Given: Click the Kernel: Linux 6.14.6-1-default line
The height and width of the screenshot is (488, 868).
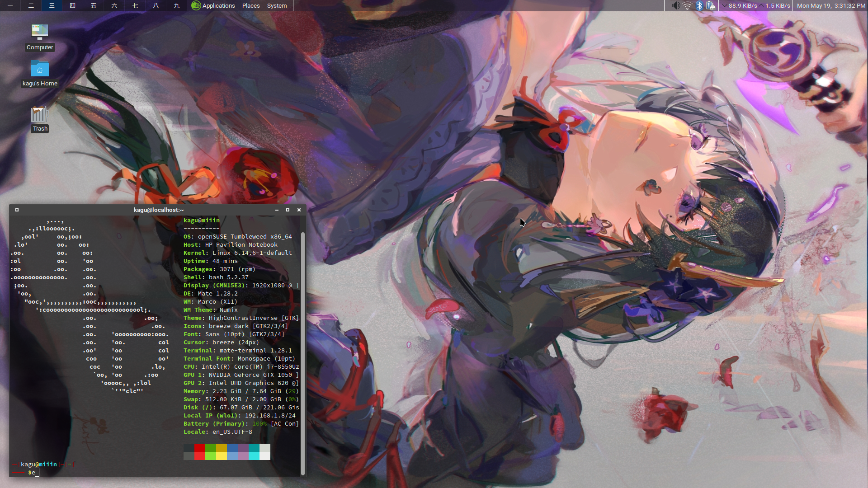Looking at the screenshot, I should (238, 253).
